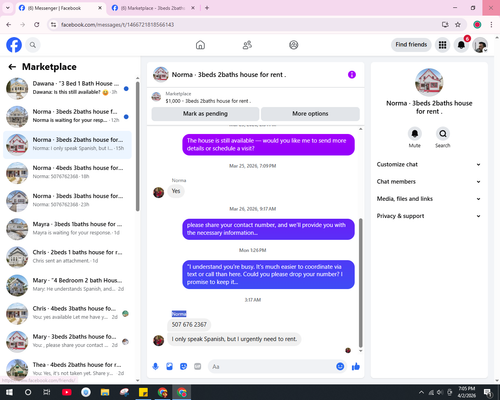Expand Chat members section
This screenshot has height=400, width=500.
coord(429,182)
